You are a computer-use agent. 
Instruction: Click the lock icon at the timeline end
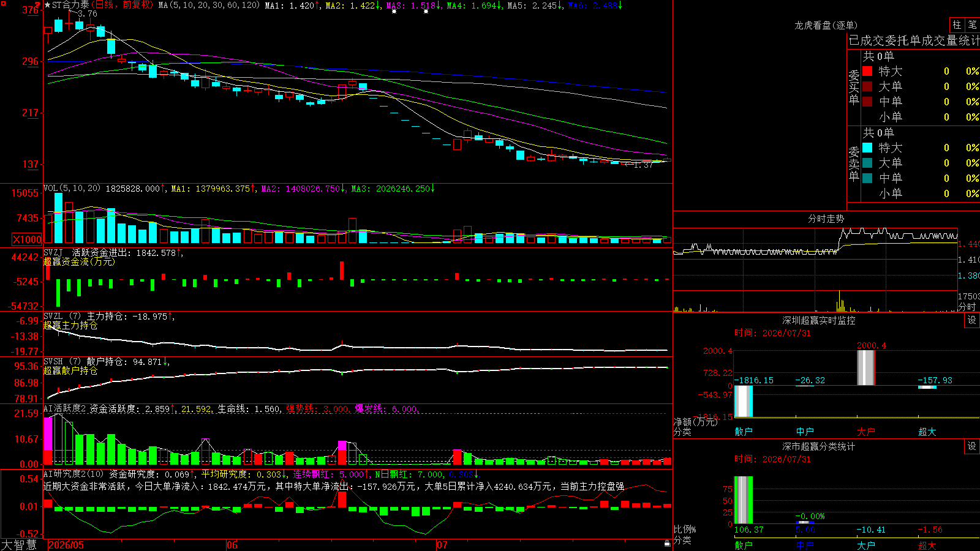[667, 543]
